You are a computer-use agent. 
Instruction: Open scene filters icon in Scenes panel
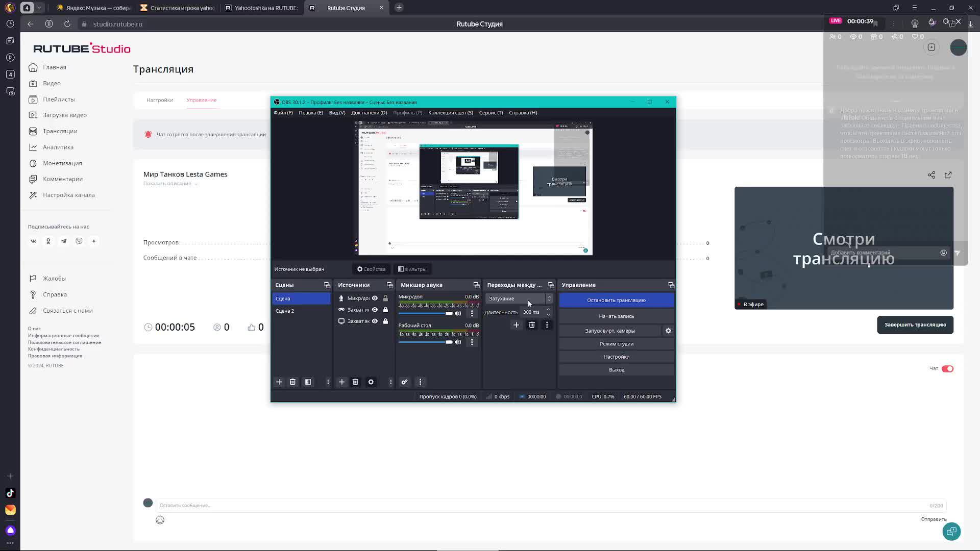coord(308,382)
